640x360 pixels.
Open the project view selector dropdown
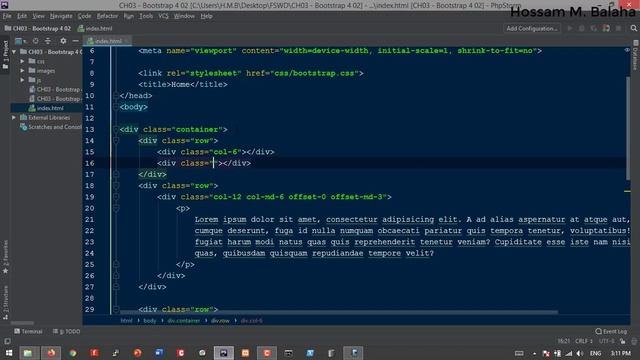coord(20,41)
